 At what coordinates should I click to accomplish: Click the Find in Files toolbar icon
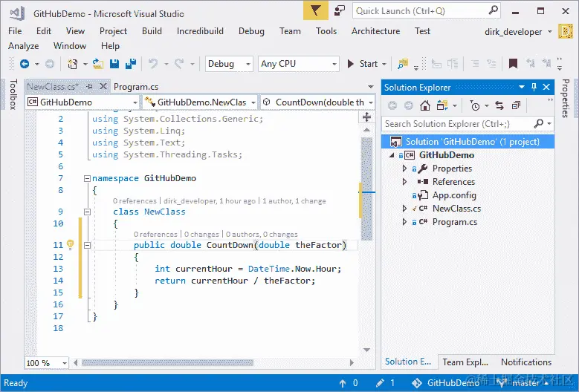(x=403, y=64)
